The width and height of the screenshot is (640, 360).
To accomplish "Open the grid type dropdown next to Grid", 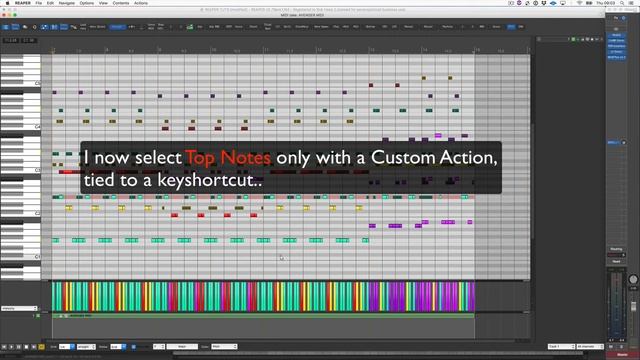I will click(x=86, y=347).
